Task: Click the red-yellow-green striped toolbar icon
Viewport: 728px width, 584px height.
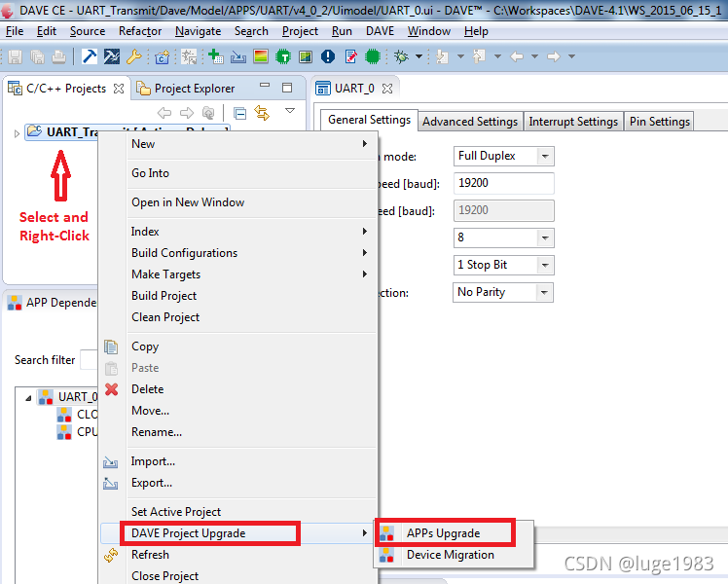Action: pyautogui.click(x=261, y=56)
